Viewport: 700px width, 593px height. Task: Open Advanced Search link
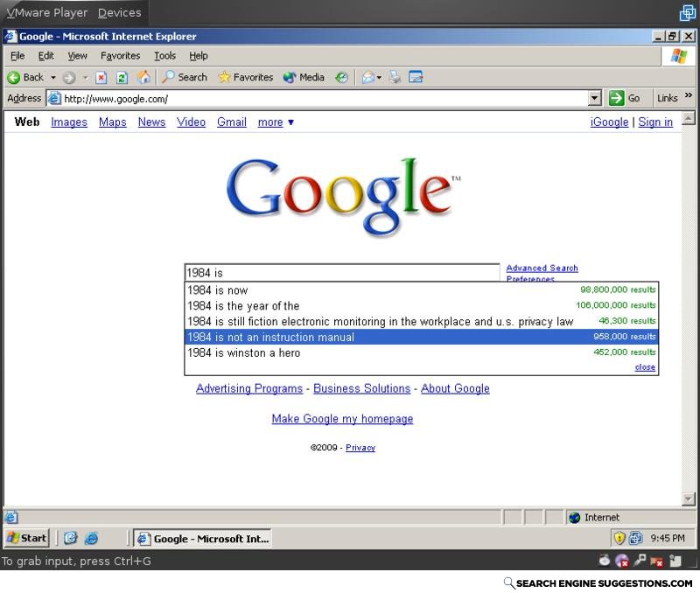[x=542, y=269]
